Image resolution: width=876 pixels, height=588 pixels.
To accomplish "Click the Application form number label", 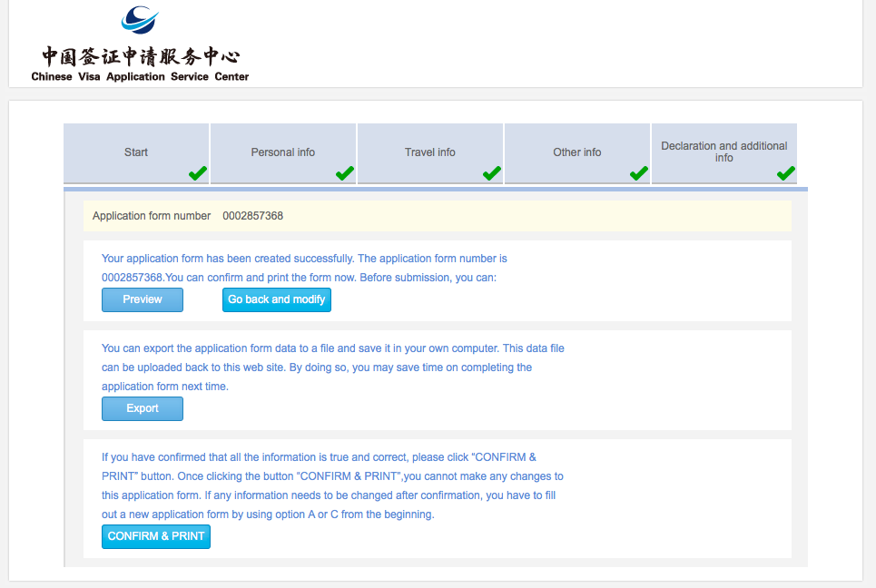I will [x=152, y=216].
